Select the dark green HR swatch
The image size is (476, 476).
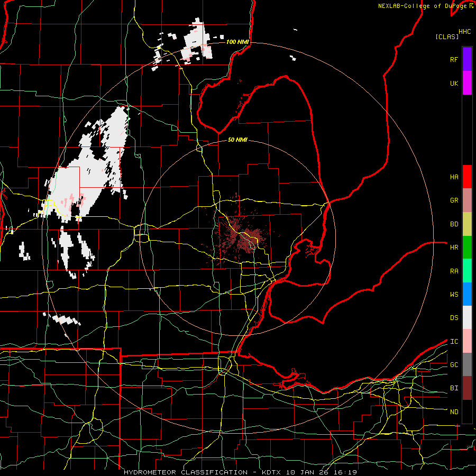[x=467, y=247]
